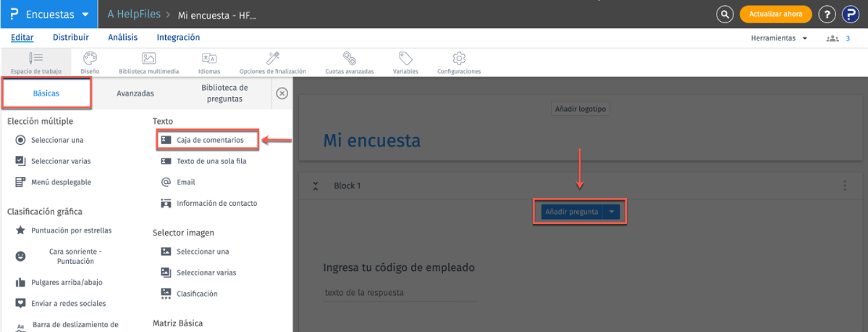Open the Configuraciones gear icon

tap(458, 58)
